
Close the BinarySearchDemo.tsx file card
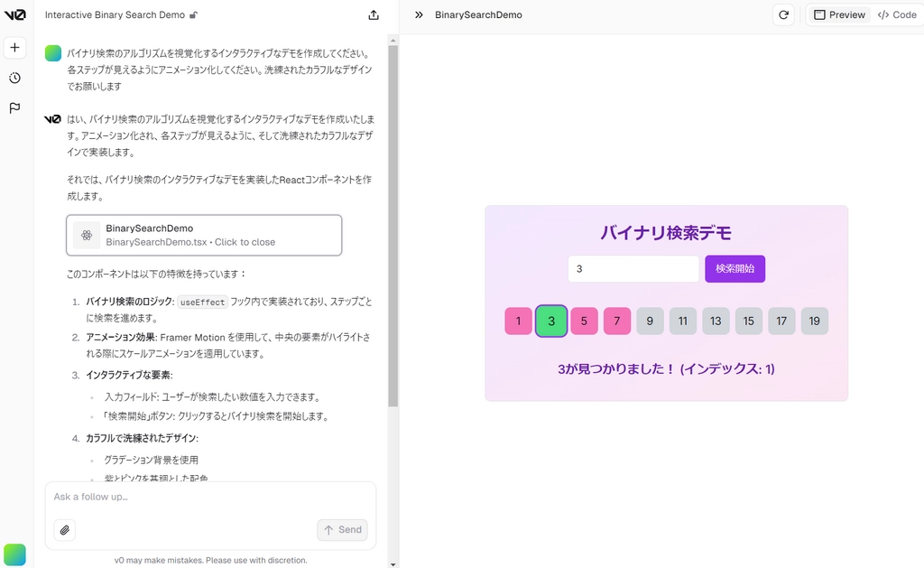click(204, 235)
